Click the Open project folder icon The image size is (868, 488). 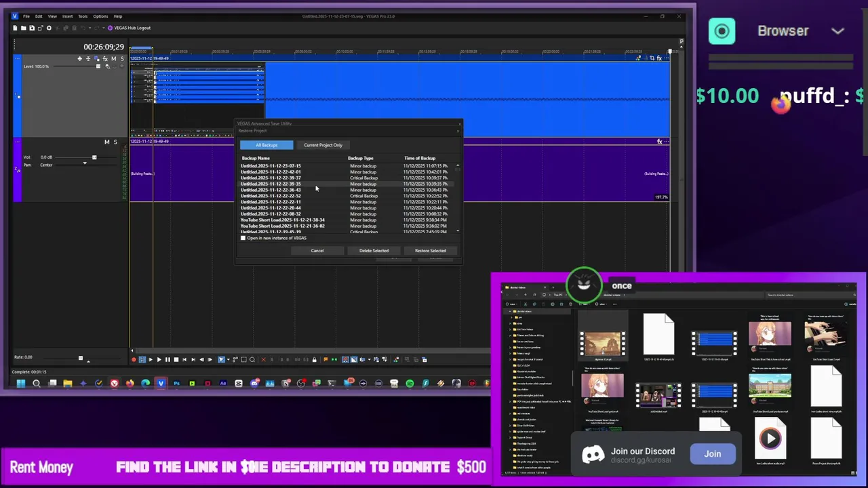point(23,28)
